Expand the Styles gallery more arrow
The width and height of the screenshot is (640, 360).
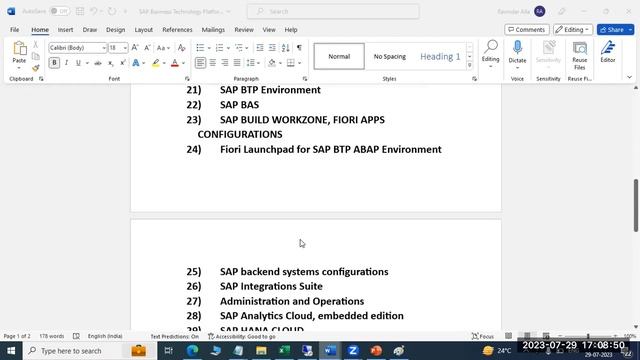coord(469,65)
